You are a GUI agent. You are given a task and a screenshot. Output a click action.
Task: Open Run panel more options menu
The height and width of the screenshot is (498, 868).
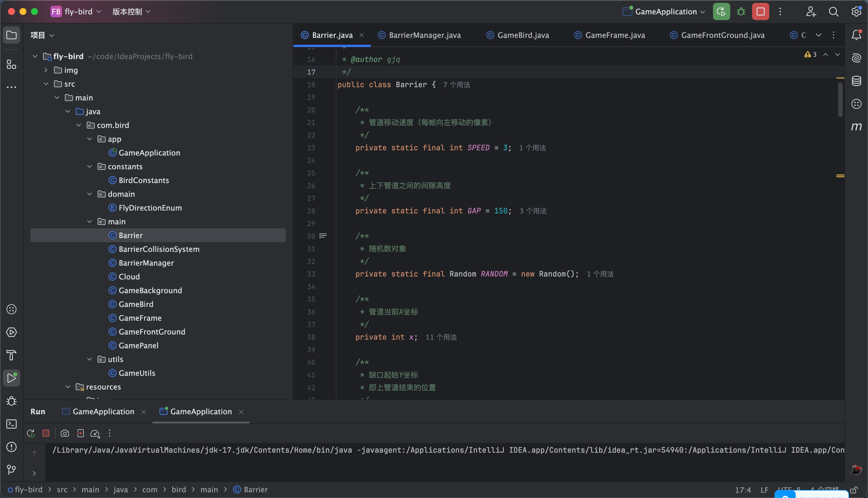click(109, 433)
